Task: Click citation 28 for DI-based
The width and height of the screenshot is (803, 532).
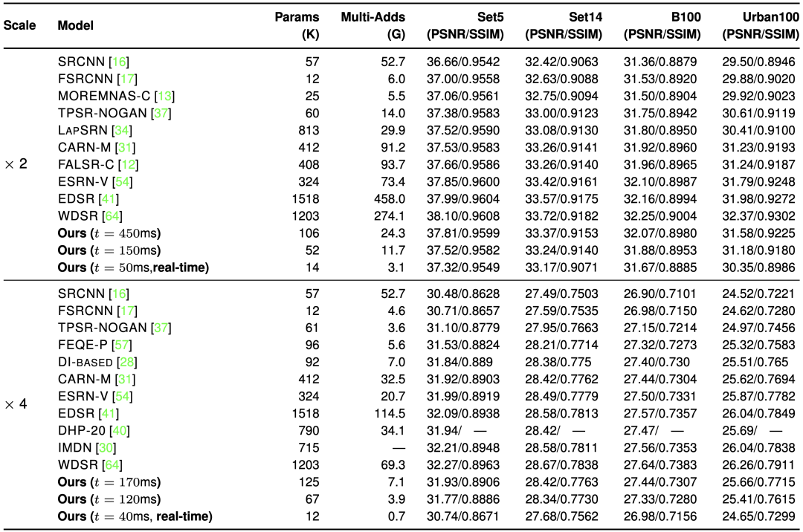Action: 130,362
